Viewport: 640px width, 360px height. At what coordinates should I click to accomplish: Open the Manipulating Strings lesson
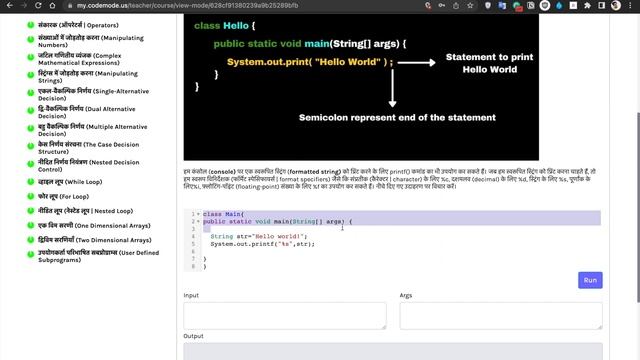88,77
